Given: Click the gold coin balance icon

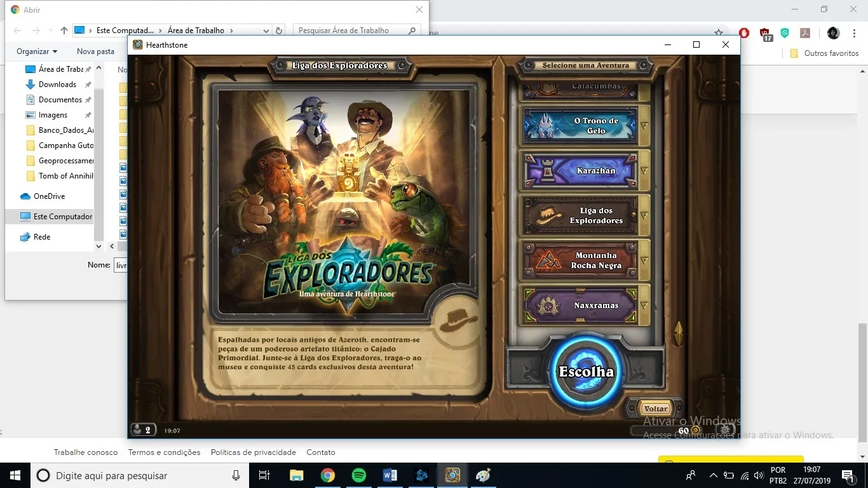Looking at the screenshot, I should pyautogui.click(x=695, y=430).
